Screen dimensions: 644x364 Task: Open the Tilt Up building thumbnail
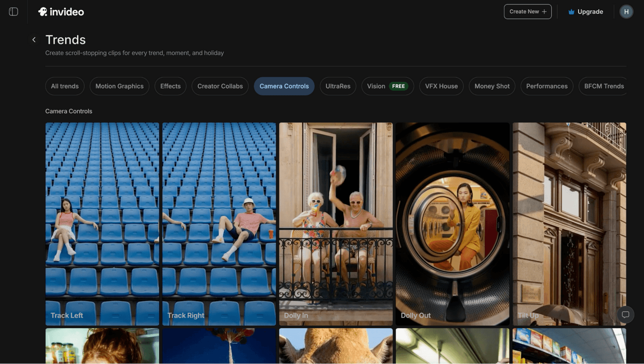[x=569, y=224]
